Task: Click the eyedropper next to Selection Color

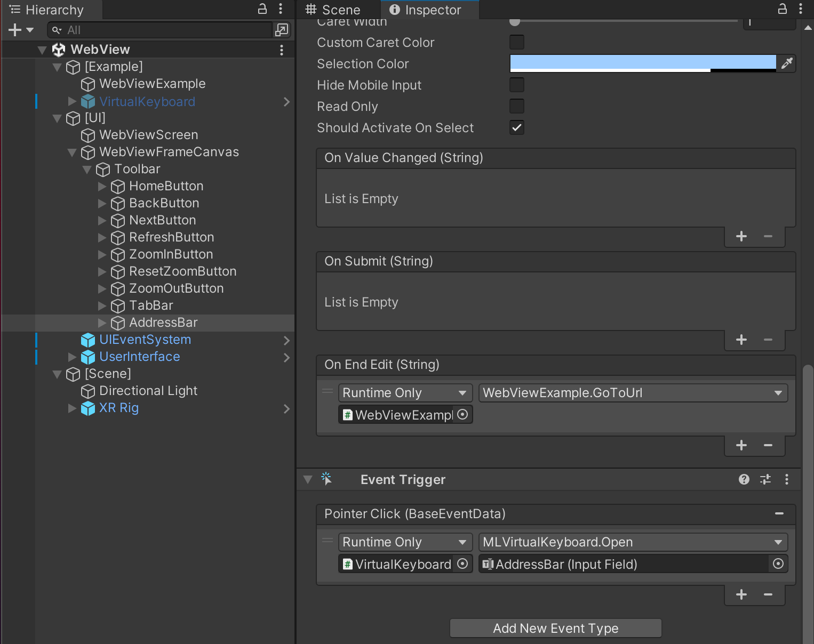Action: point(787,63)
